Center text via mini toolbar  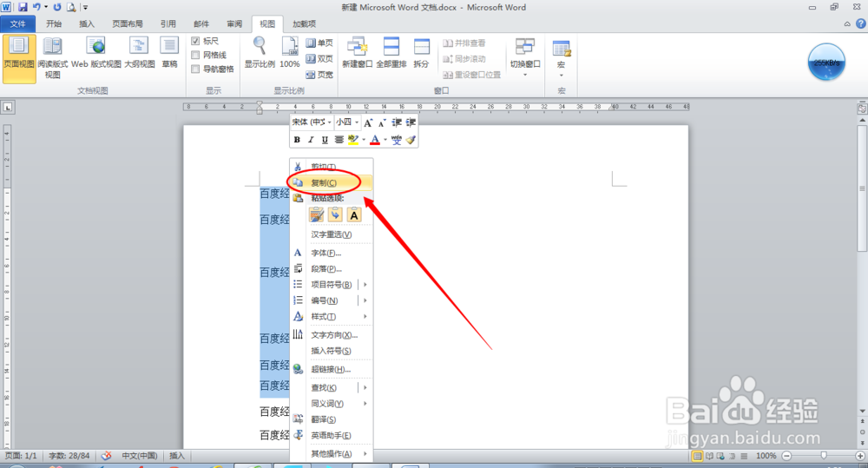tap(339, 140)
